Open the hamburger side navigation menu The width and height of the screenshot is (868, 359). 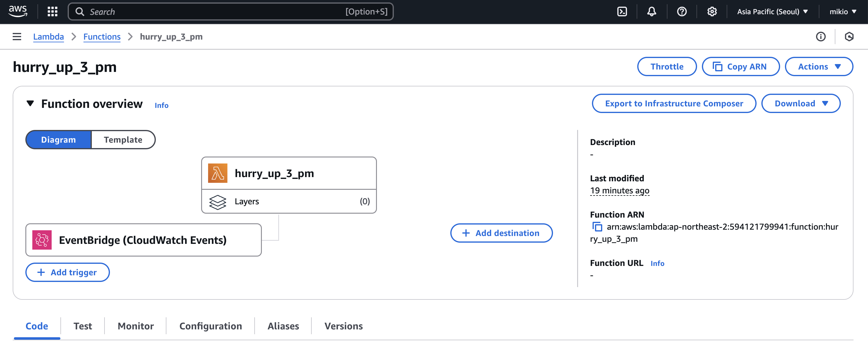17,37
